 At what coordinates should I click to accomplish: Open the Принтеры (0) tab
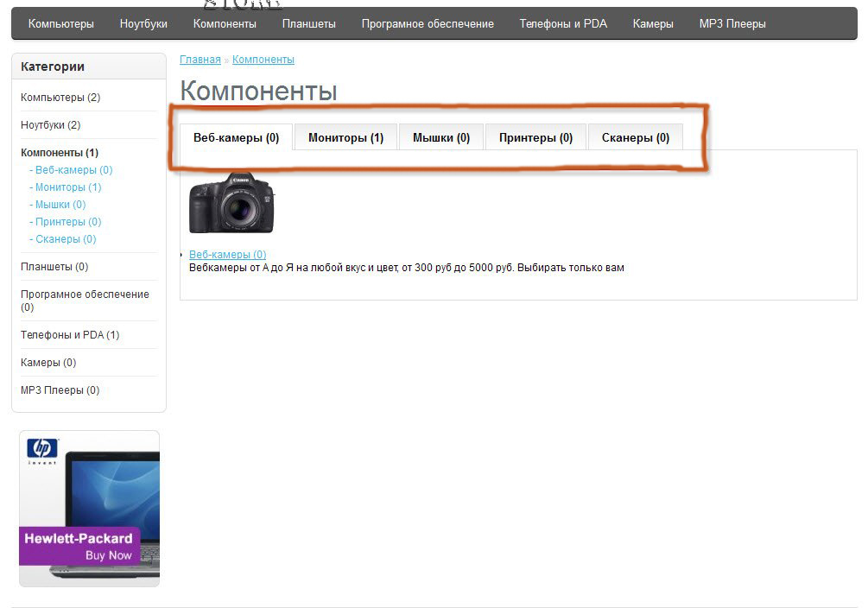coord(535,137)
